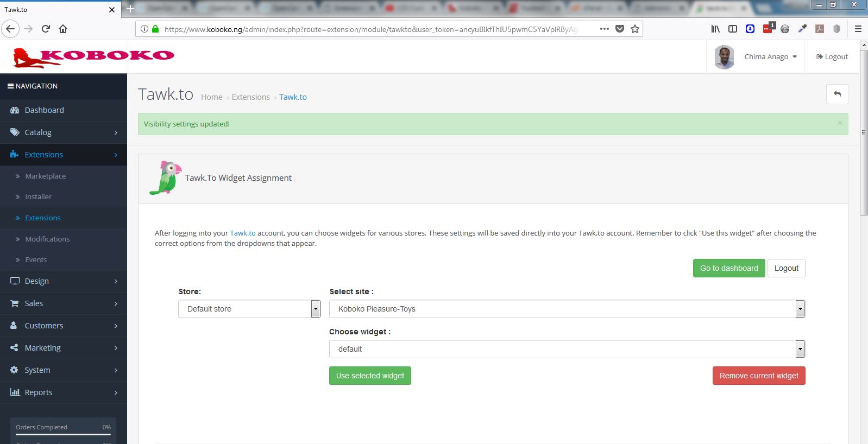Click the Catalog tag icon
This screenshot has width=868, height=444.
coord(15,132)
